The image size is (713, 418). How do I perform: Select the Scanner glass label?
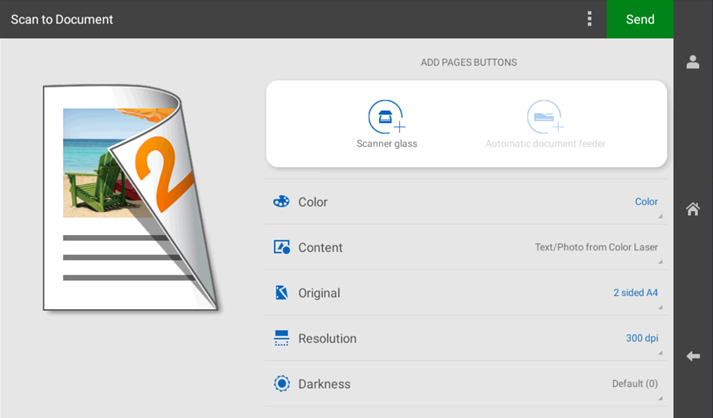[386, 144]
